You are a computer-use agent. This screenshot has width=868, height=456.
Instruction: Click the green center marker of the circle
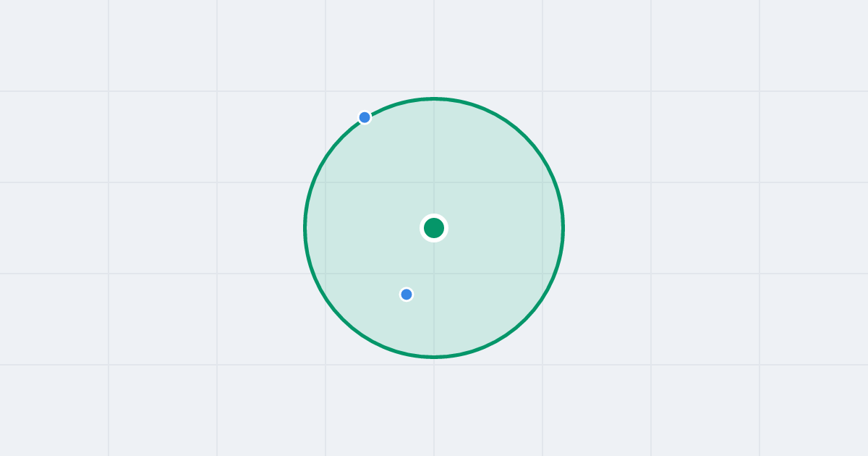point(434,228)
